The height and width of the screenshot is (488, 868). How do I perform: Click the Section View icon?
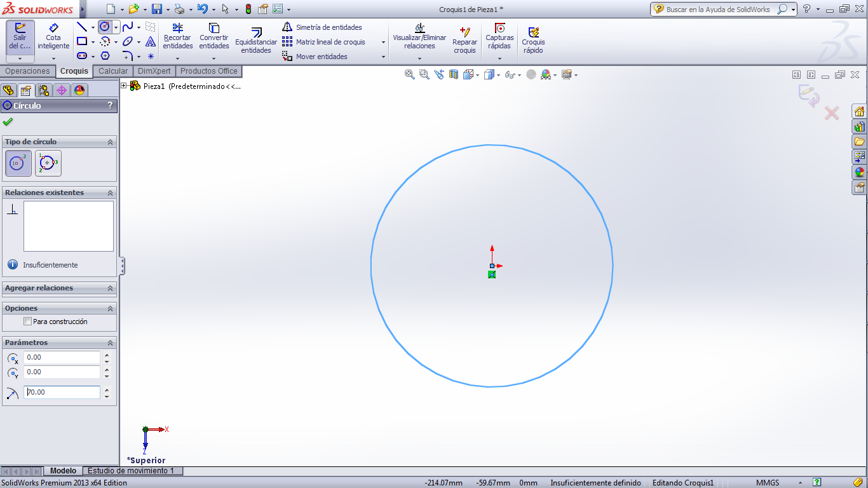(454, 74)
